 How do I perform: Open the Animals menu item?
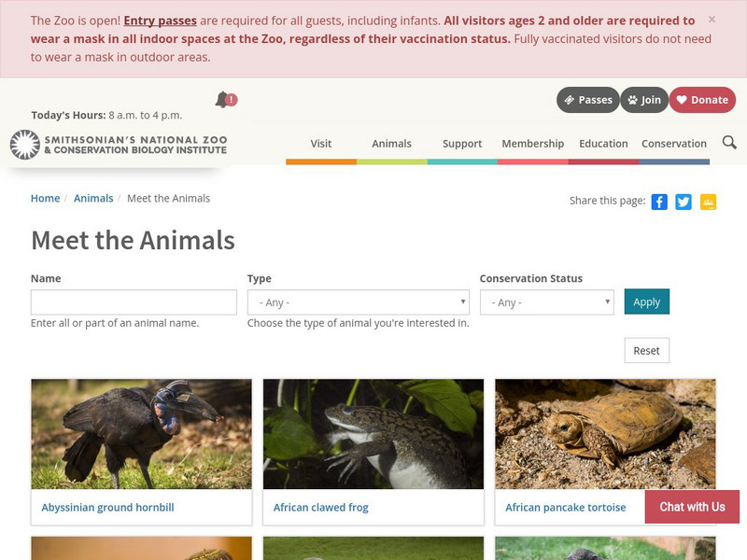pyautogui.click(x=392, y=144)
